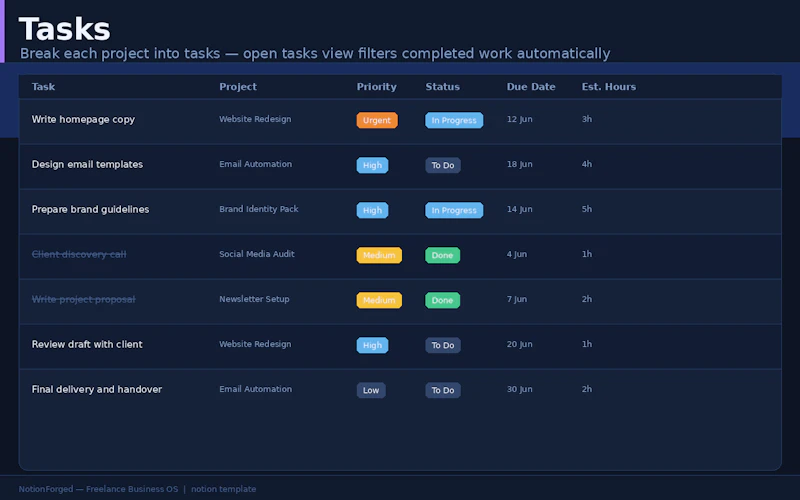
Task: Open the Design email templates task
Action: point(87,164)
